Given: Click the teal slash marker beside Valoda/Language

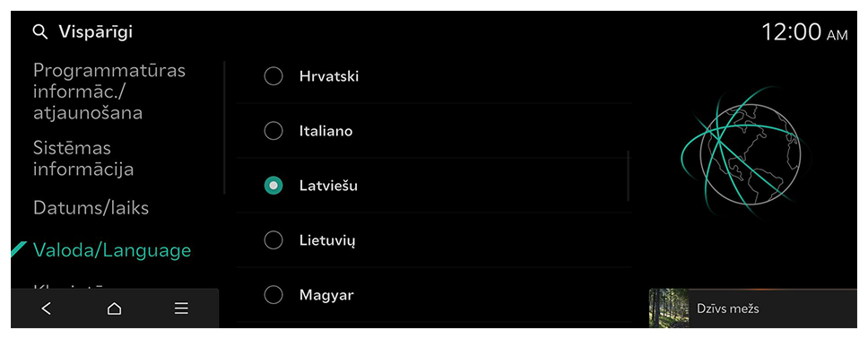Looking at the screenshot, I should [x=19, y=250].
